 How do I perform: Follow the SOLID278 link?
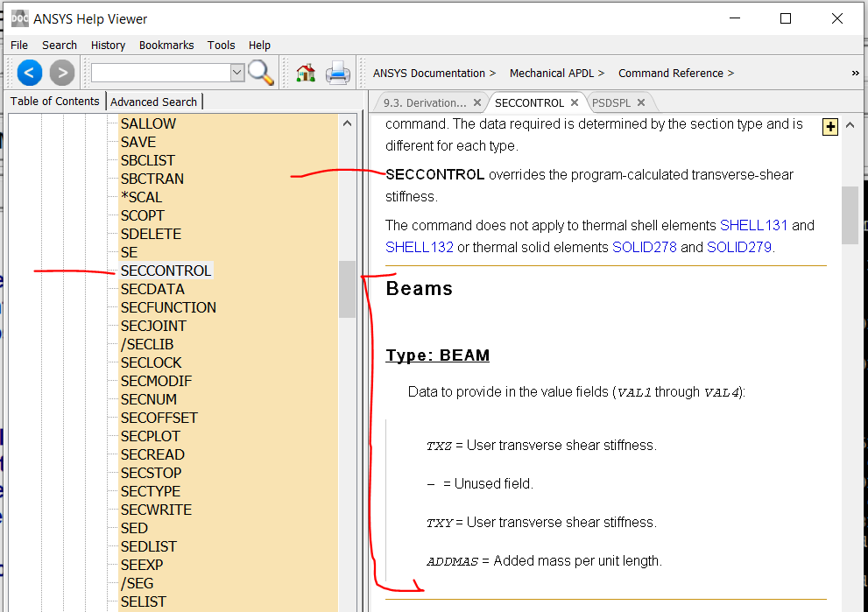point(644,247)
